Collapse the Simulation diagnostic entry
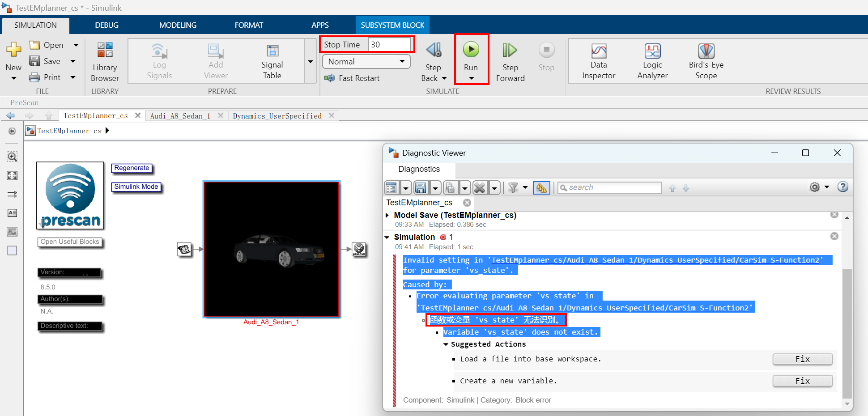The width and height of the screenshot is (868, 416). pos(387,237)
